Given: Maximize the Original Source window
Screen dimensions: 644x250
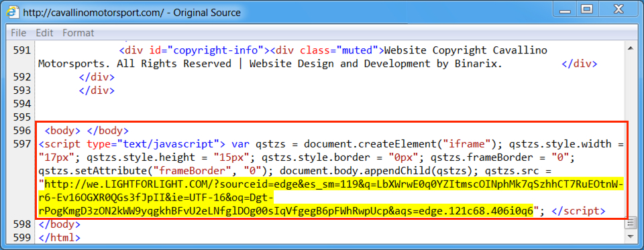Looking at the screenshot, I should [588, 9].
